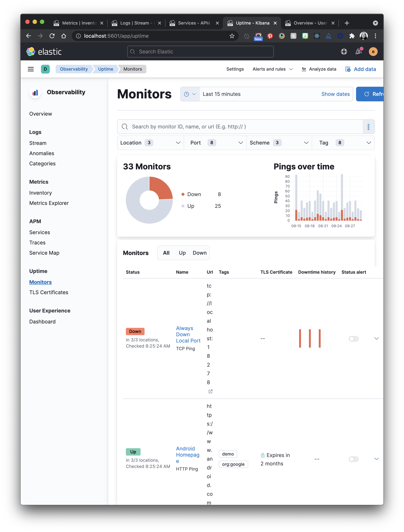The height and width of the screenshot is (532, 404).
Task: Switch to the Services APM browser tab
Action: [x=194, y=23]
